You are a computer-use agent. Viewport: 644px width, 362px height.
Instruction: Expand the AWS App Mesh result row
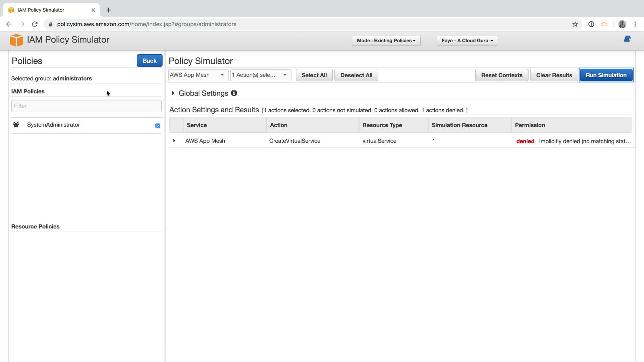click(x=174, y=141)
